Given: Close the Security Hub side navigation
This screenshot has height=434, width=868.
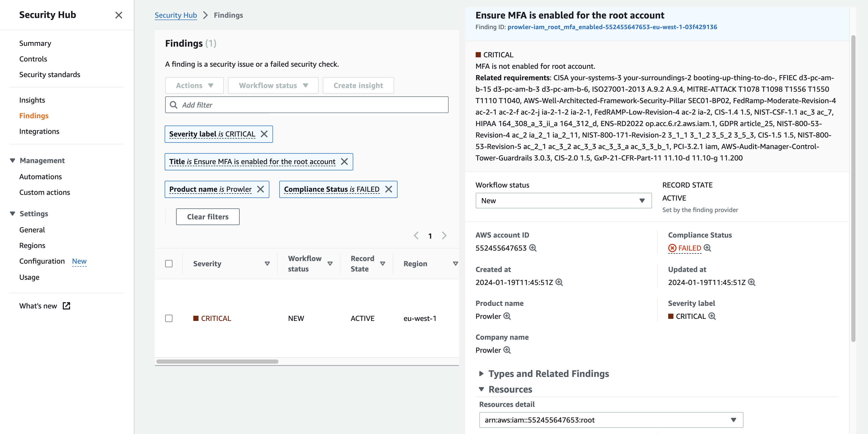Looking at the screenshot, I should click(x=119, y=15).
